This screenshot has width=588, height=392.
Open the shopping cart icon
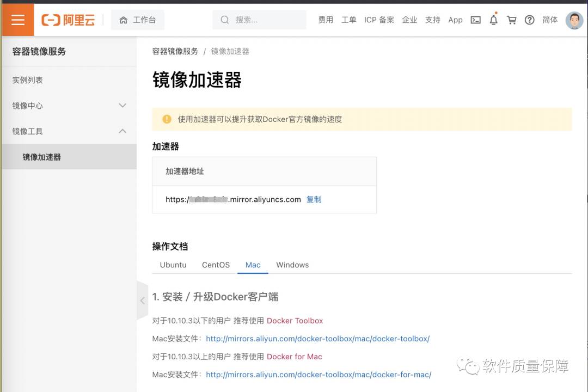(511, 20)
